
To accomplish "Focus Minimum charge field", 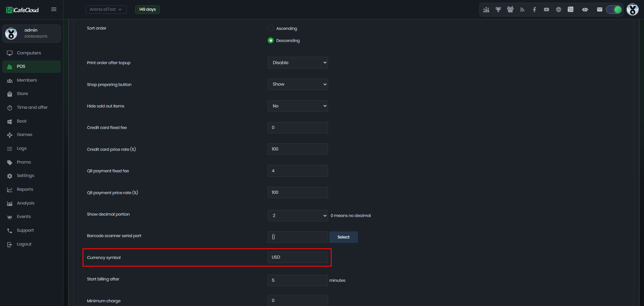I will click(298, 300).
